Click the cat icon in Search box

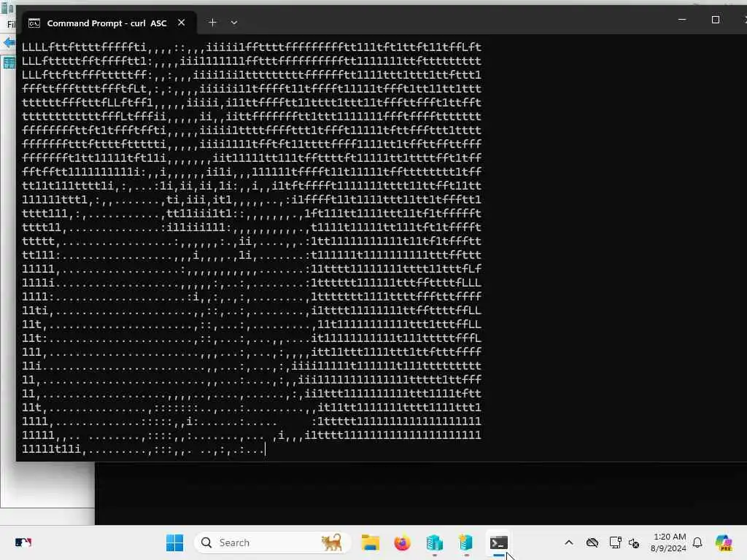click(x=332, y=542)
